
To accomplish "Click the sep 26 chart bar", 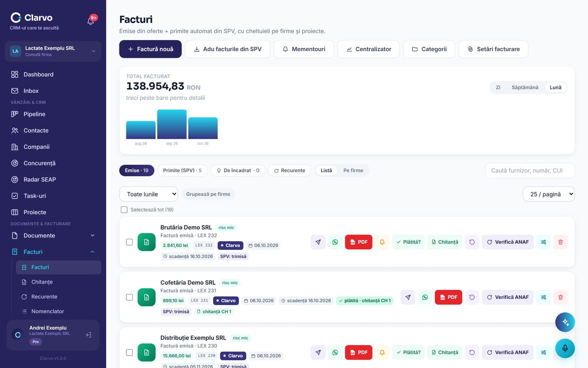I will pyautogui.click(x=172, y=124).
